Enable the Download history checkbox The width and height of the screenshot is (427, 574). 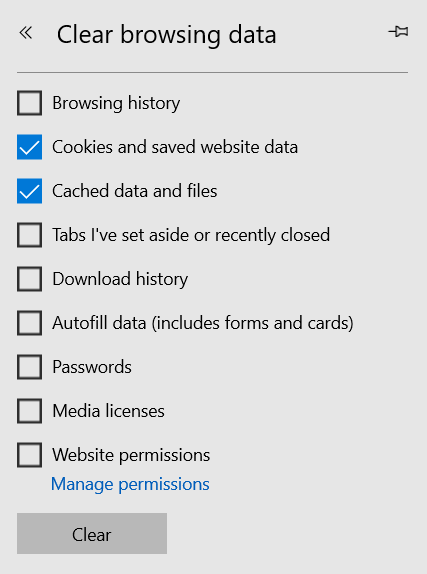pyautogui.click(x=29, y=279)
